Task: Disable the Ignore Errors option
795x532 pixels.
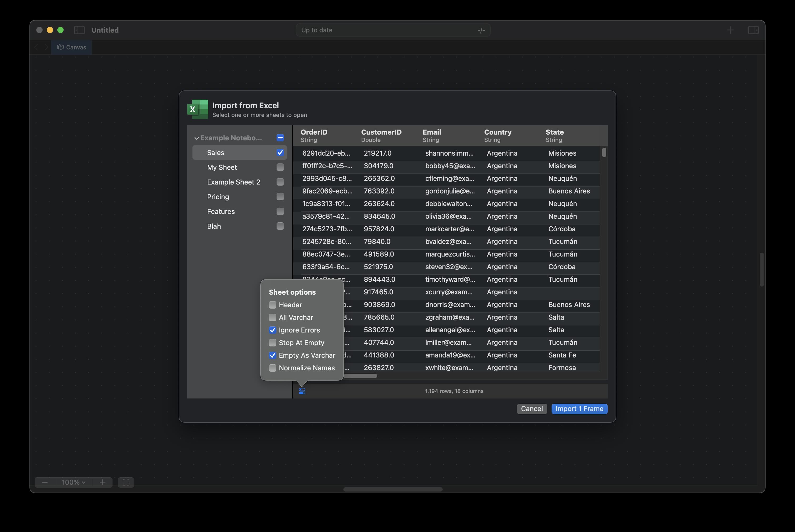Action: 272,330
